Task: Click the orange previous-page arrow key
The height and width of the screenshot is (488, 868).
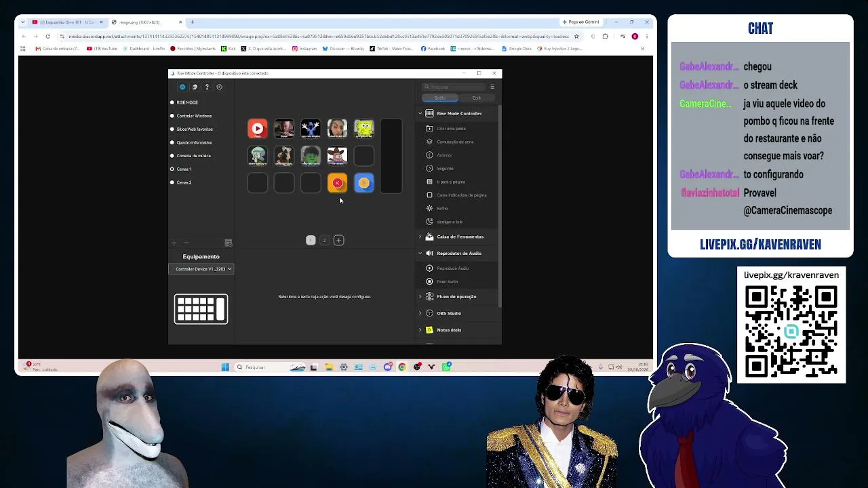Action: pos(337,183)
